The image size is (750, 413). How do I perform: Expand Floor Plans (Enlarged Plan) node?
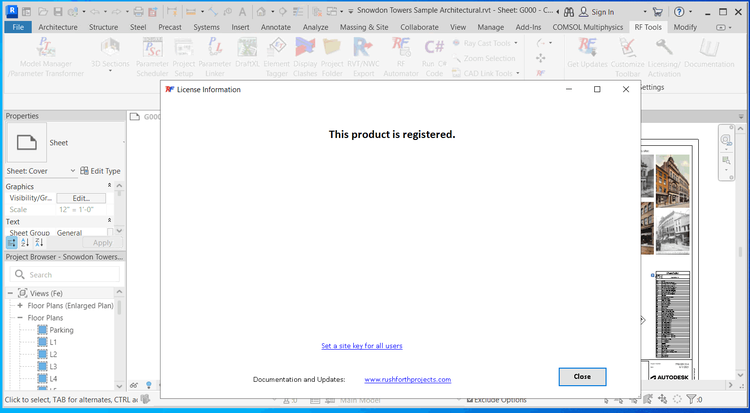point(20,305)
